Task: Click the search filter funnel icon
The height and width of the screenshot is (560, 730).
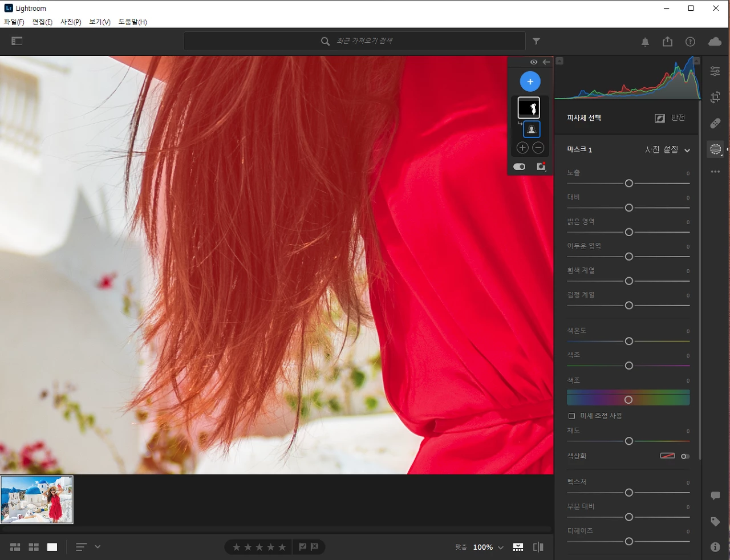Action: (x=536, y=41)
